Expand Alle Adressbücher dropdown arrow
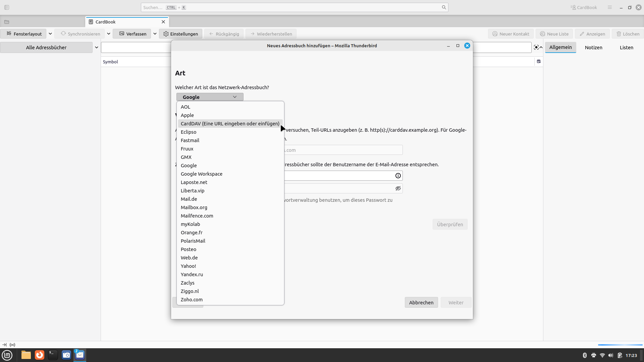 point(97,47)
